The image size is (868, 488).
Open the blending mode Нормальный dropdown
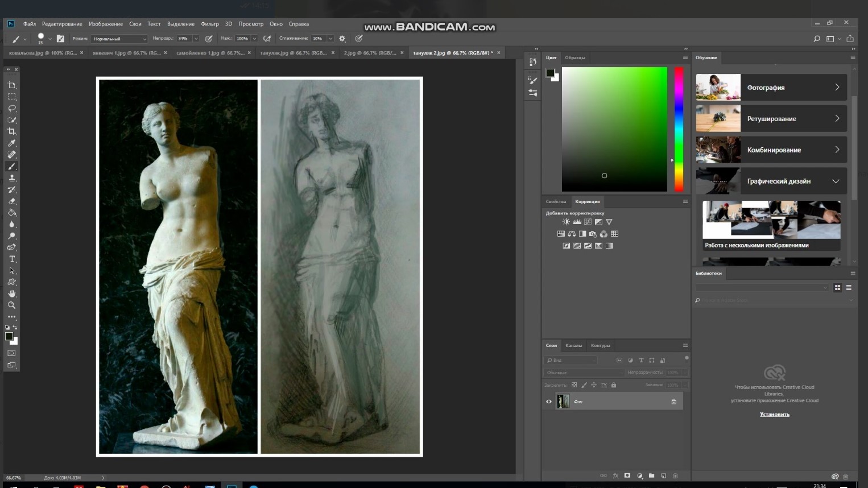click(x=119, y=39)
